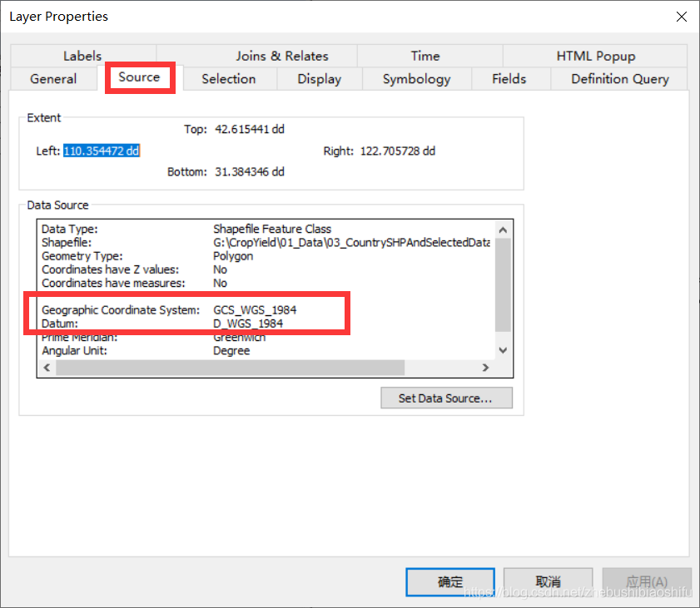Open the Display tab
The width and height of the screenshot is (700, 608).
click(x=319, y=79)
